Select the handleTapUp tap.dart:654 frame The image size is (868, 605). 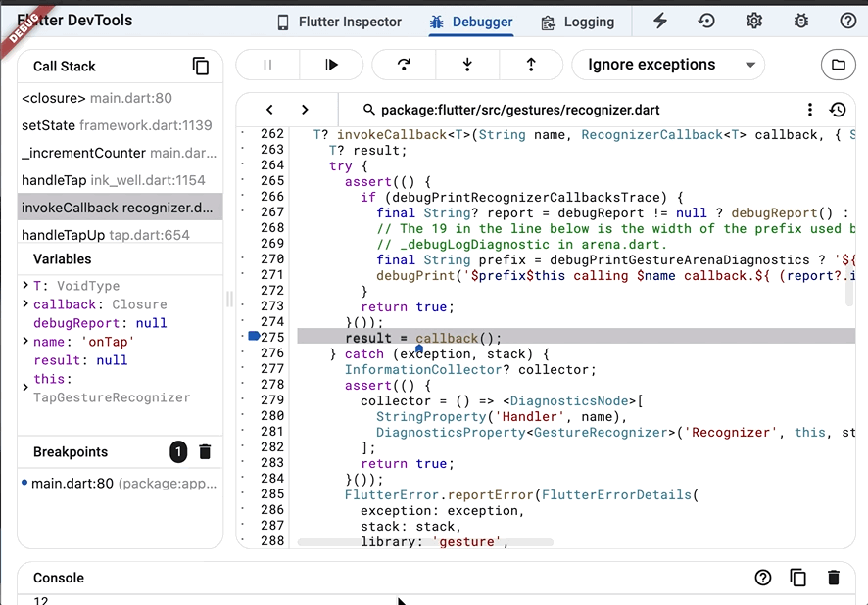121,235
